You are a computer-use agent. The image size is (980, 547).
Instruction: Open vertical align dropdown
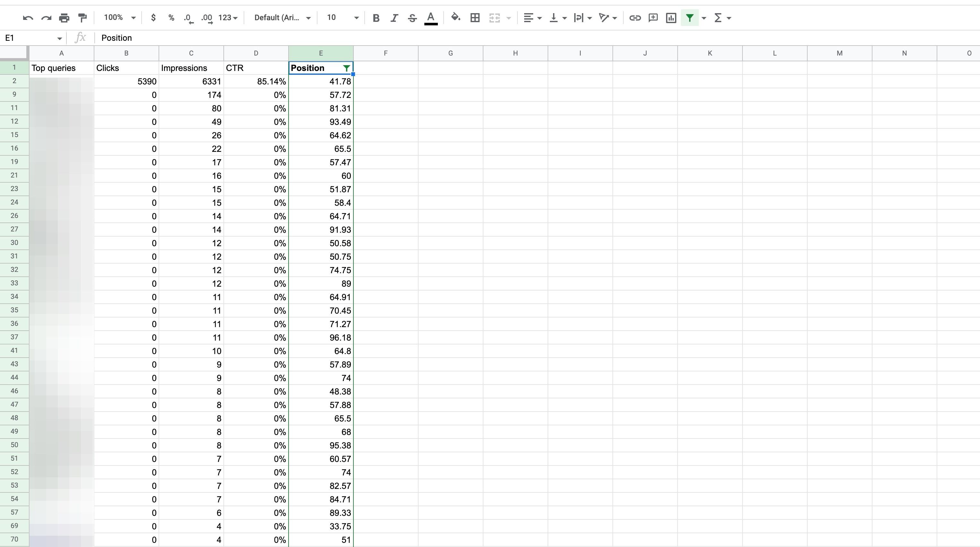558,18
